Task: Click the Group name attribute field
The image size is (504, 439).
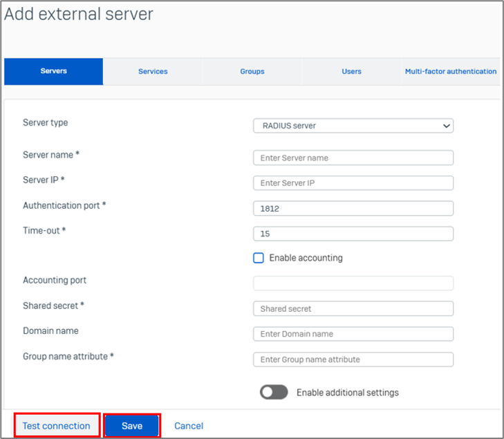Action: pos(353,359)
